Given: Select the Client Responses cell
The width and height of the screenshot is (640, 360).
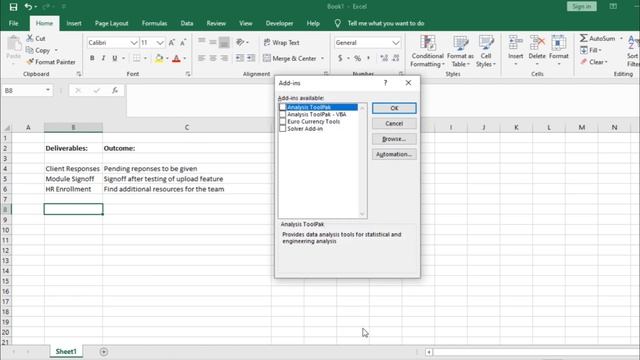Looking at the screenshot, I should [73, 169].
